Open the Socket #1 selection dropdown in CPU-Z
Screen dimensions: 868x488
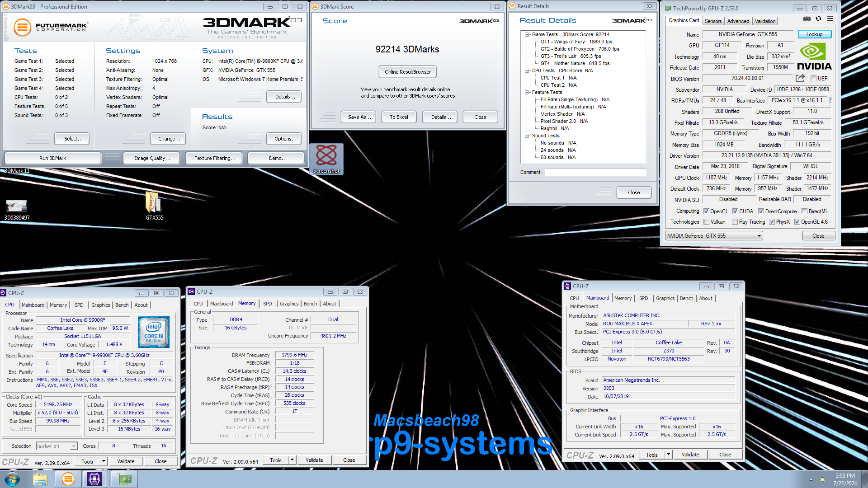point(57,446)
